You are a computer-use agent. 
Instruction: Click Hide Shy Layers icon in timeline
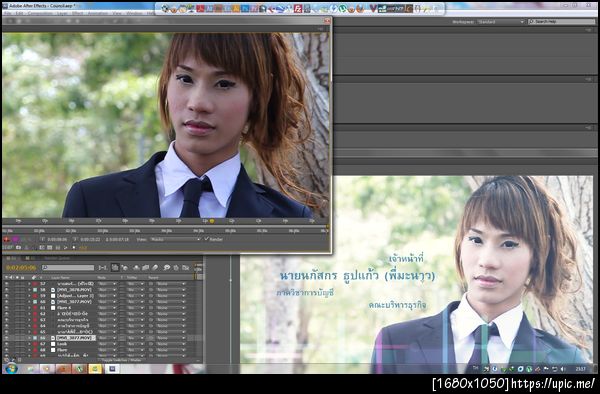click(136, 267)
